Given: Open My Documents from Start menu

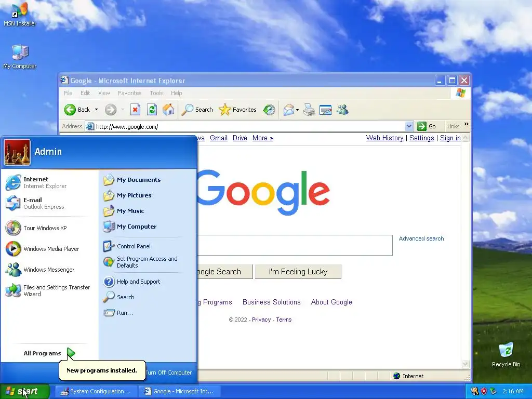Looking at the screenshot, I should [148, 180].
